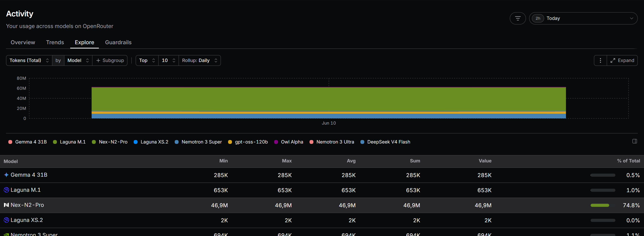Open the three-dot options menu
644x236 pixels.
pos(600,60)
